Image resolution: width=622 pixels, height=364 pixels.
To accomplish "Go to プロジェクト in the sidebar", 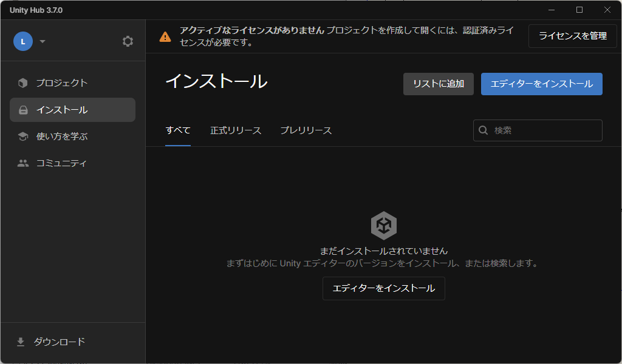I will point(73,83).
